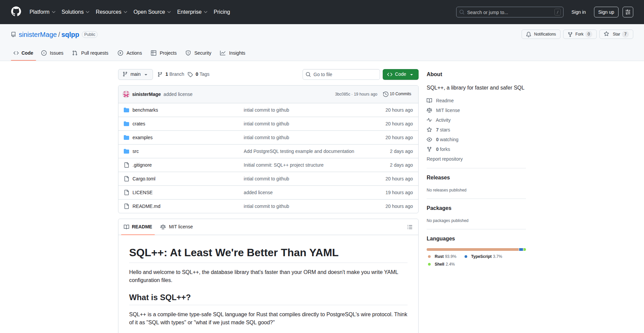
Task: Select the README tab in file viewer
Action: click(138, 227)
